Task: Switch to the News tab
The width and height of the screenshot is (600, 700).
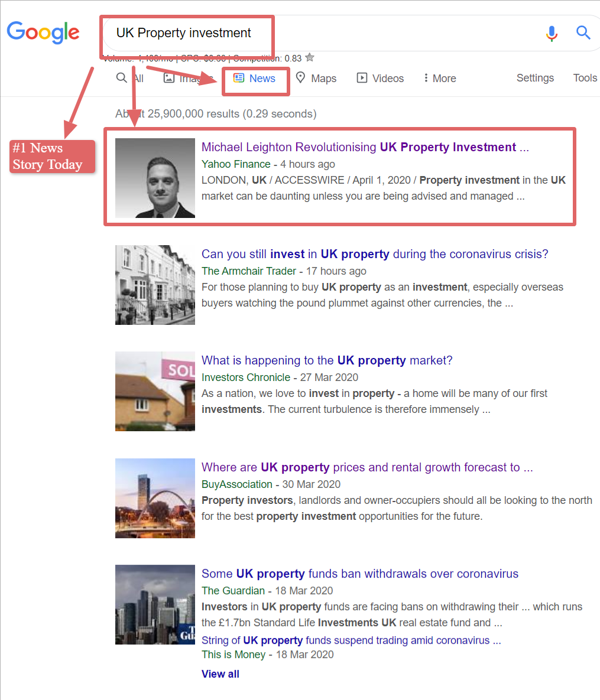Action: click(x=255, y=79)
